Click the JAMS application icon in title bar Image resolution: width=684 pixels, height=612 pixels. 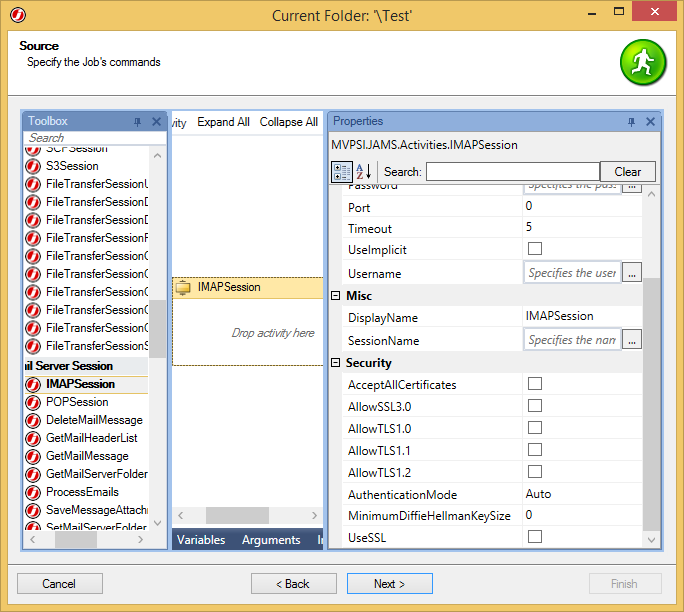(x=18, y=15)
